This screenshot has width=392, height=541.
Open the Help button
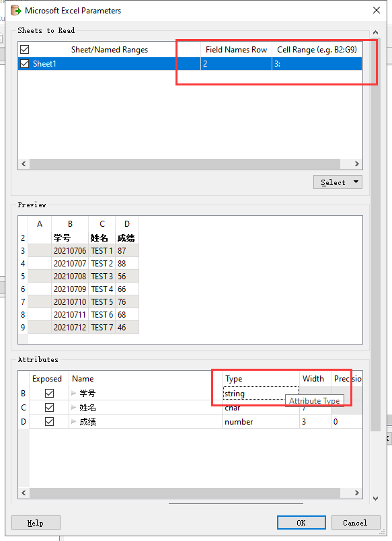[36, 523]
